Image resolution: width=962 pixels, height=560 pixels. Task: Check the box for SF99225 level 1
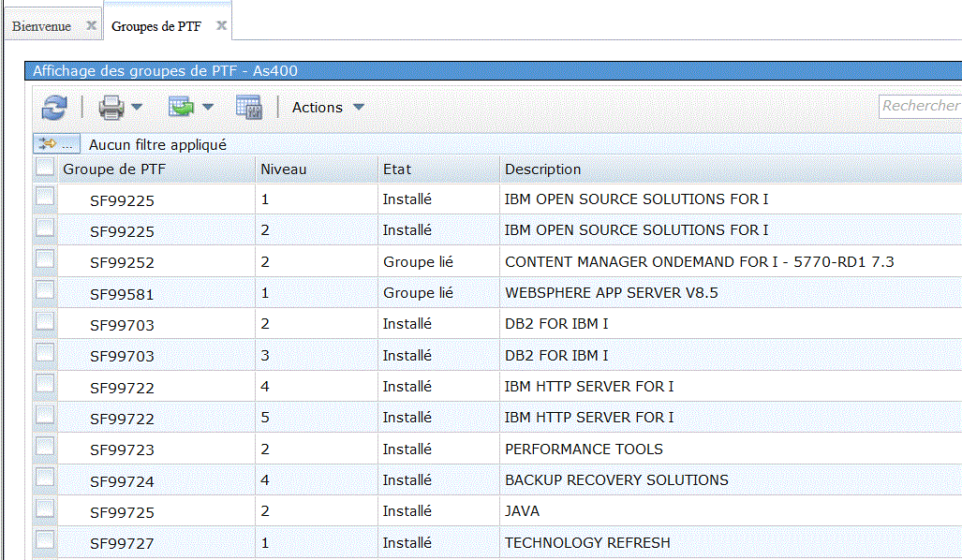tap(45, 197)
